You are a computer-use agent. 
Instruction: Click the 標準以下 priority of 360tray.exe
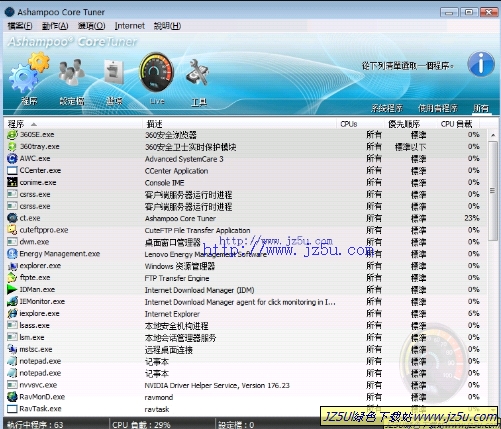[x=410, y=147]
